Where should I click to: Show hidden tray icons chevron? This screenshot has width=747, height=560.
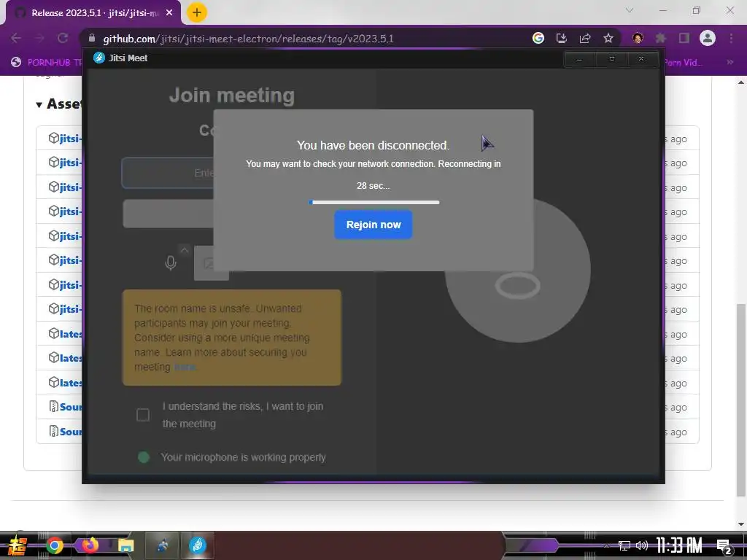coord(606,545)
